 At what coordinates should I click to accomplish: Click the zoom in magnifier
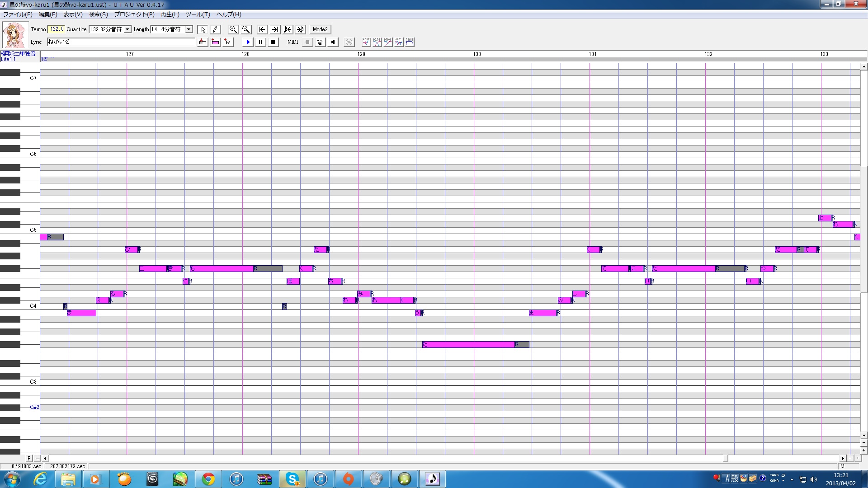(x=233, y=29)
